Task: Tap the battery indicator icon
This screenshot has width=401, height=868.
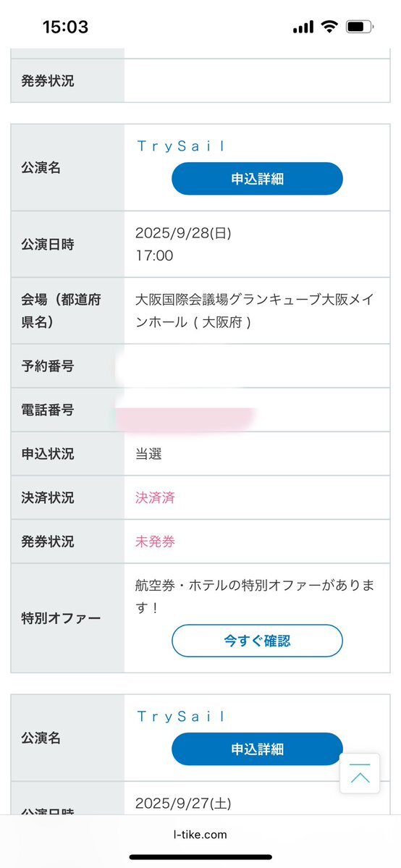Action: pos(360,26)
